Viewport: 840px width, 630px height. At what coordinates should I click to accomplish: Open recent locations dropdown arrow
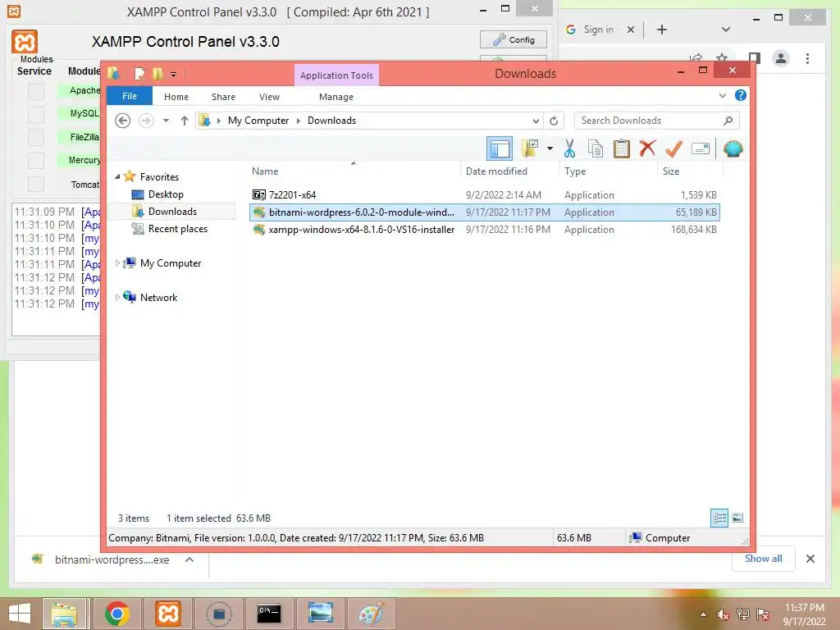coord(166,121)
